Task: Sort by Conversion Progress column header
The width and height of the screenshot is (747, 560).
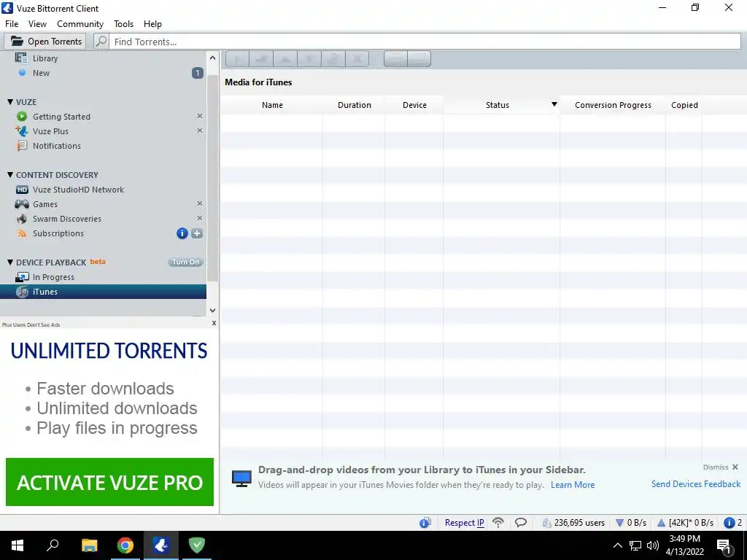Action: coord(613,105)
